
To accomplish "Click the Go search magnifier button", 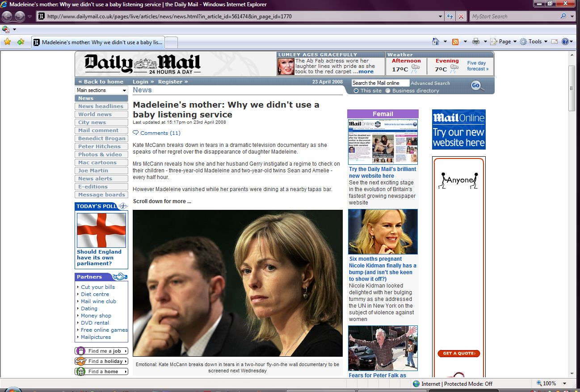I will click(477, 86).
